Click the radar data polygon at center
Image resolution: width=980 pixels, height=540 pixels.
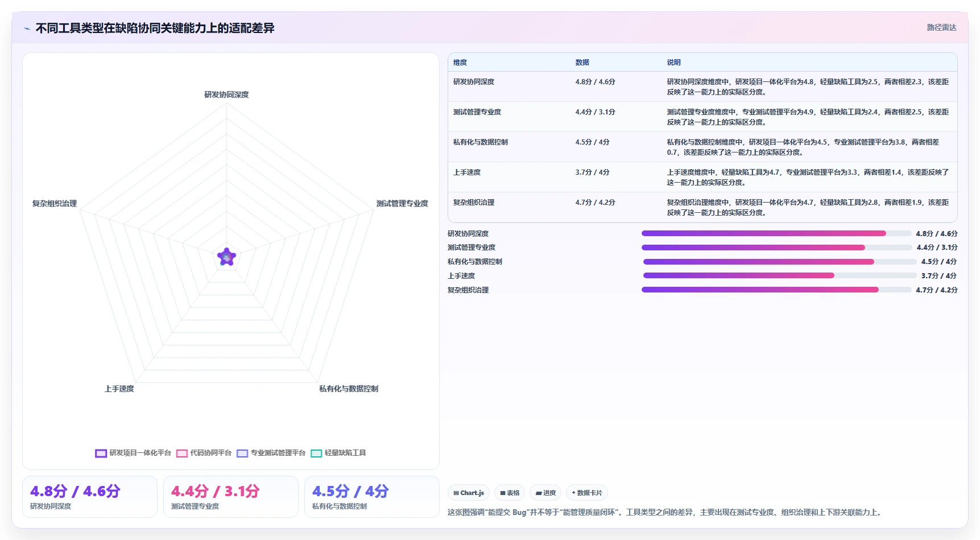coord(226,257)
